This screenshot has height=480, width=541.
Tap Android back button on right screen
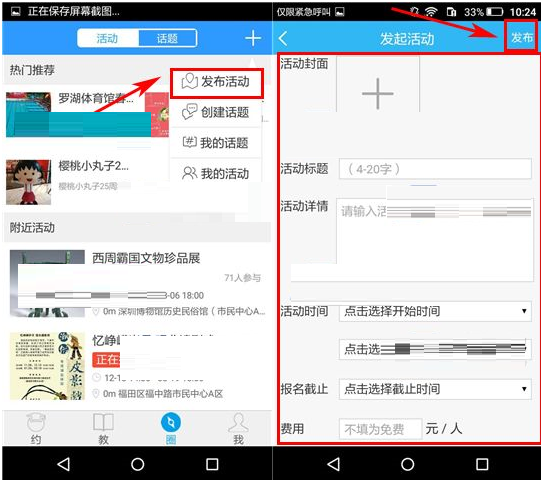pyautogui.click(x=334, y=464)
